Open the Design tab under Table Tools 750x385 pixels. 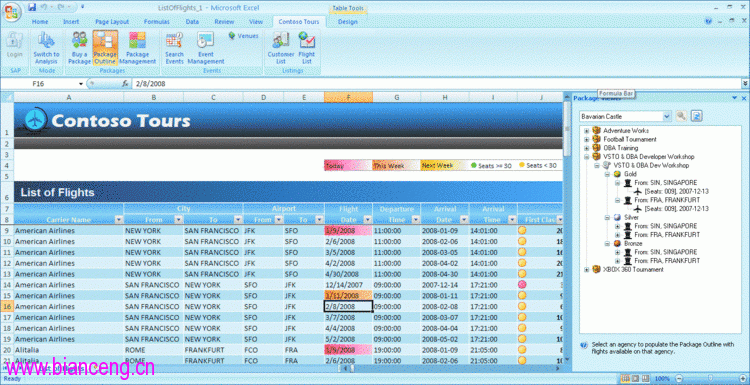point(348,22)
